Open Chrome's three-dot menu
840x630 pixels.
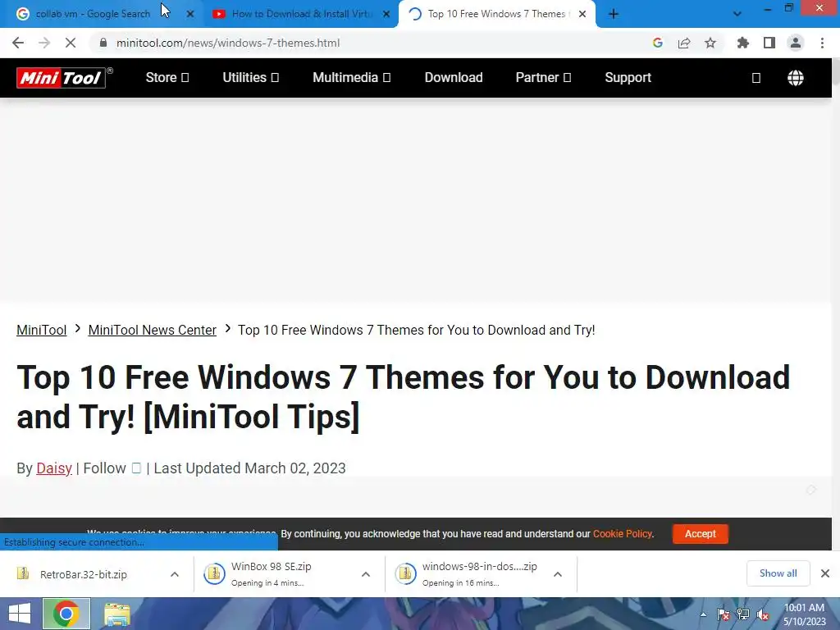pyautogui.click(x=822, y=43)
